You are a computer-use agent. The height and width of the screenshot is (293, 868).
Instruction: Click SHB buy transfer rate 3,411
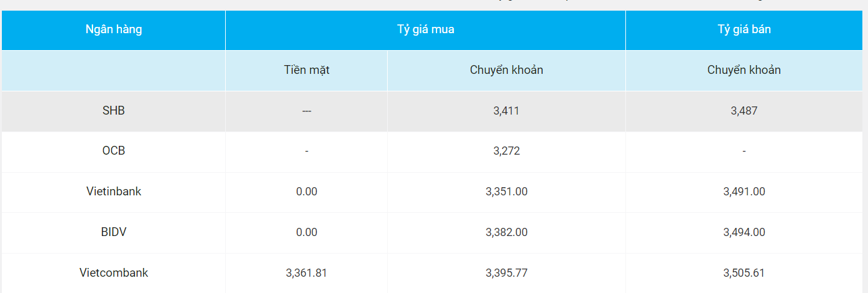pos(507,111)
